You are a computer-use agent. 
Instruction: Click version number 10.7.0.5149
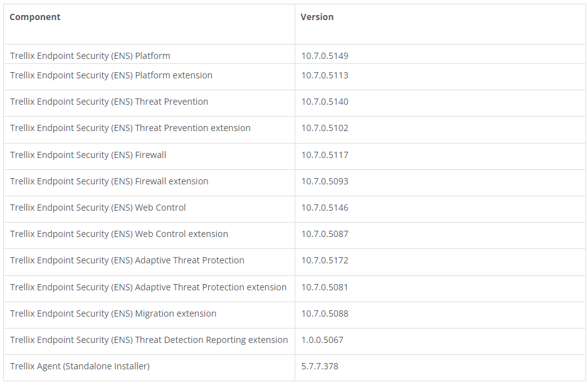pos(325,56)
